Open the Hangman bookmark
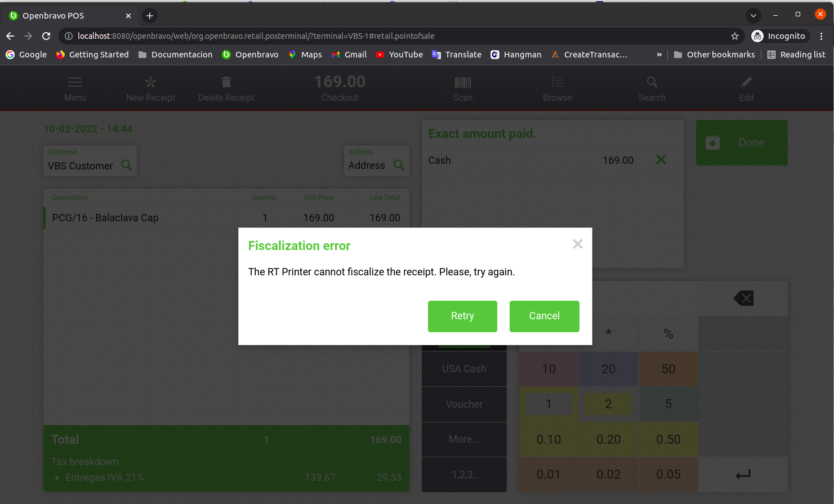 pyautogui.click(x=516, y=55)
